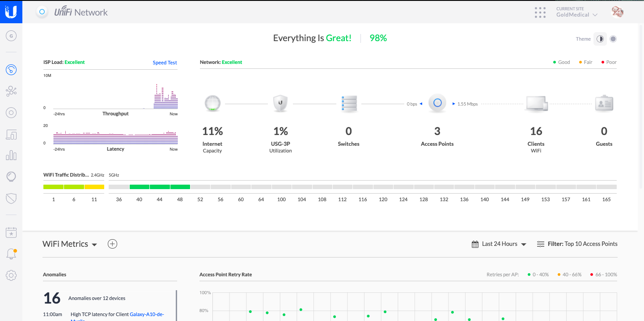Viewport: 644px width, 321px height.
Task: Select the solid circle theme option
Action: click(x=613, y=39)
